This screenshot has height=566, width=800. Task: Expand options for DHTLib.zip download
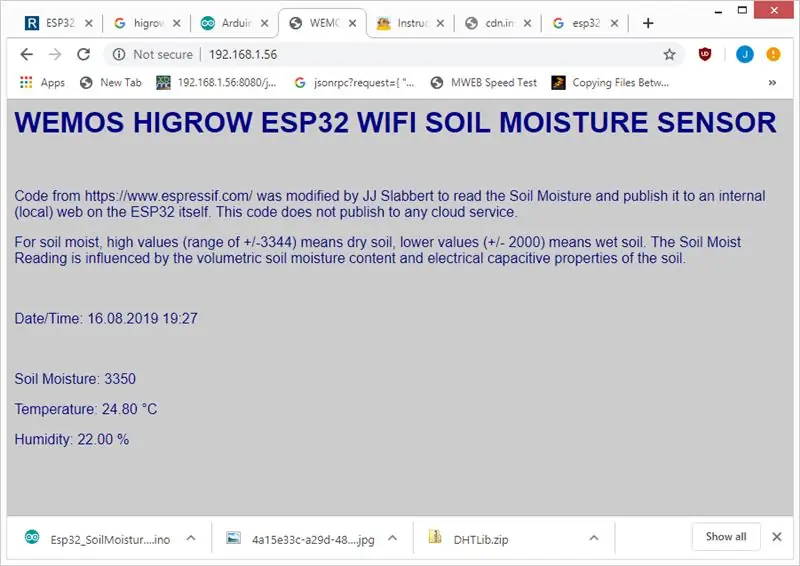click(x=594, y=538)
